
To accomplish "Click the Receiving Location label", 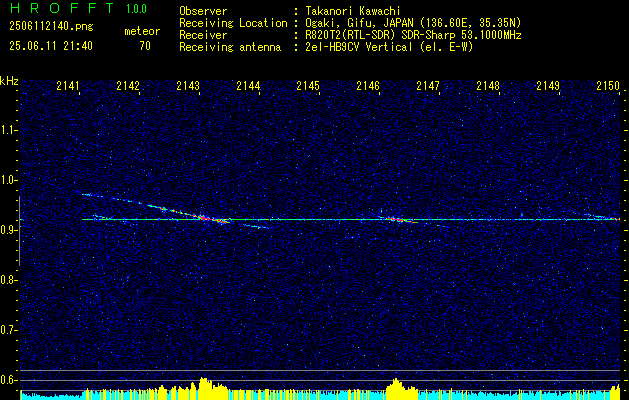I will tap(233, 23).
